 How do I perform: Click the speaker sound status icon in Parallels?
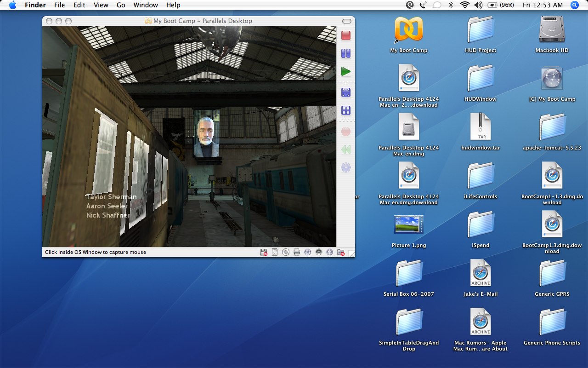[x=319, y=252]
